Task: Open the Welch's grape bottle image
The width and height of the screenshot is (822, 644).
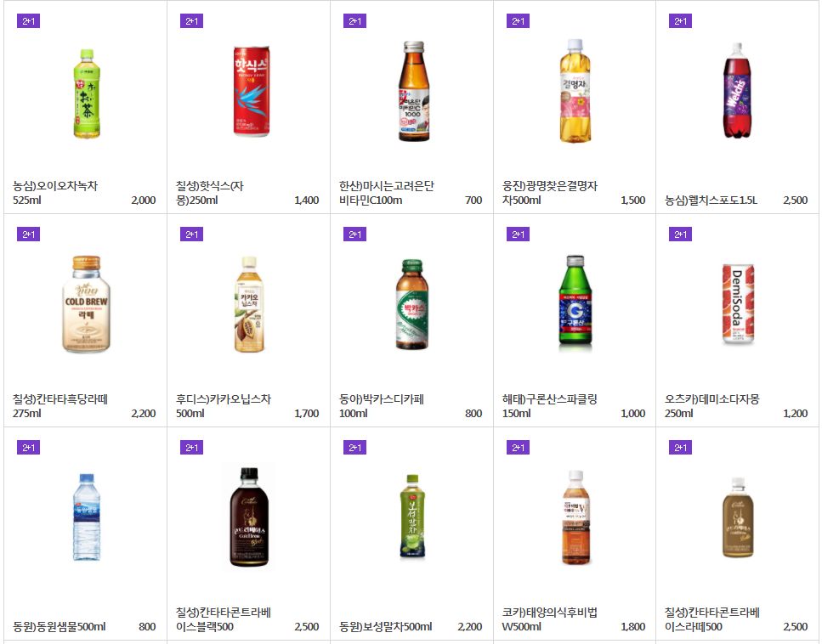Action: pyautogui.click(x=737, y=91)
